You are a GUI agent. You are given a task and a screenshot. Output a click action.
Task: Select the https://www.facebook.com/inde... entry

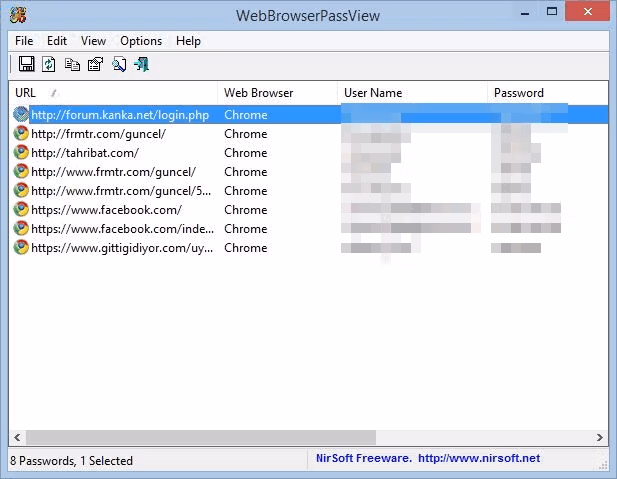click(122, 229)
